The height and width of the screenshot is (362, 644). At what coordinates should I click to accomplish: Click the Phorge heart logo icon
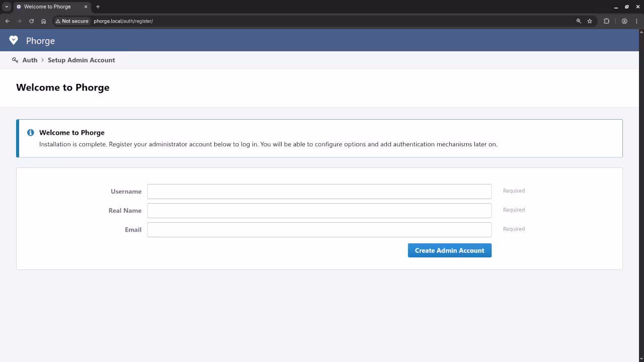(14, 40)
